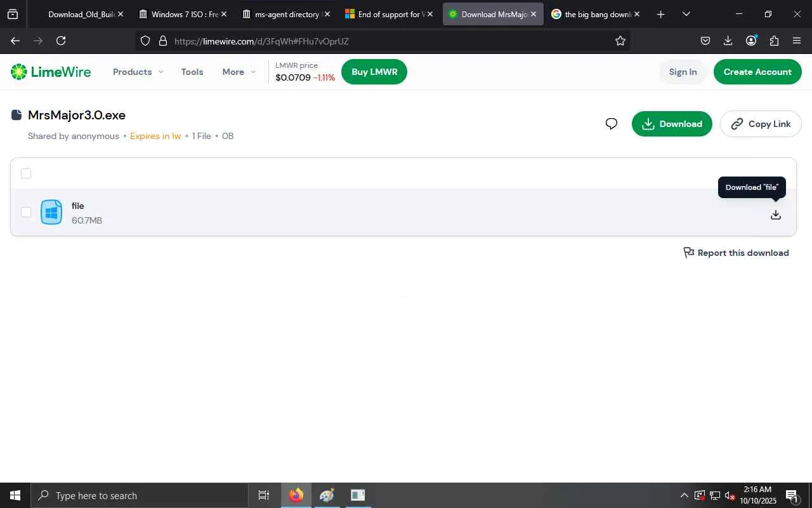Open the third pinned taskbar app

pyautogui.click(x=358, y=495)
